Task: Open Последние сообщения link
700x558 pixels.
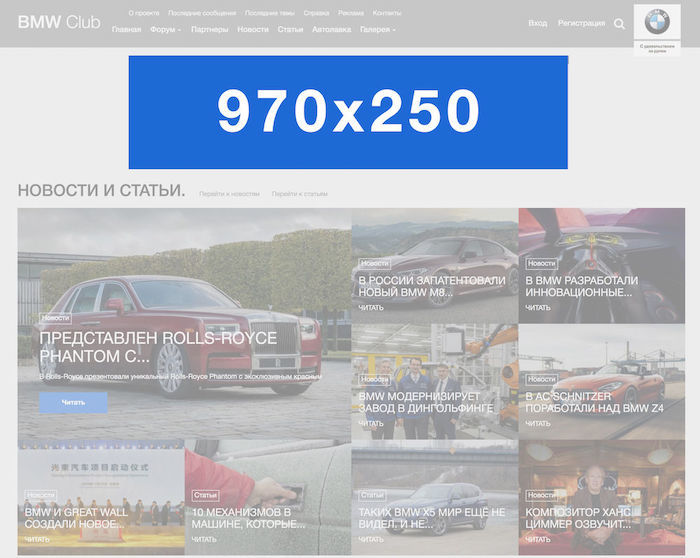Action: pos(202,13)
